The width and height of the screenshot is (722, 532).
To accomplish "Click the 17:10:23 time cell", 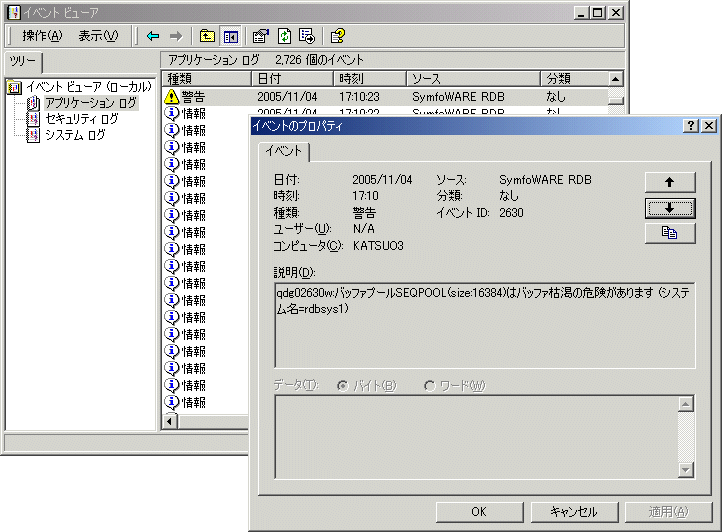I will point(359,97).
